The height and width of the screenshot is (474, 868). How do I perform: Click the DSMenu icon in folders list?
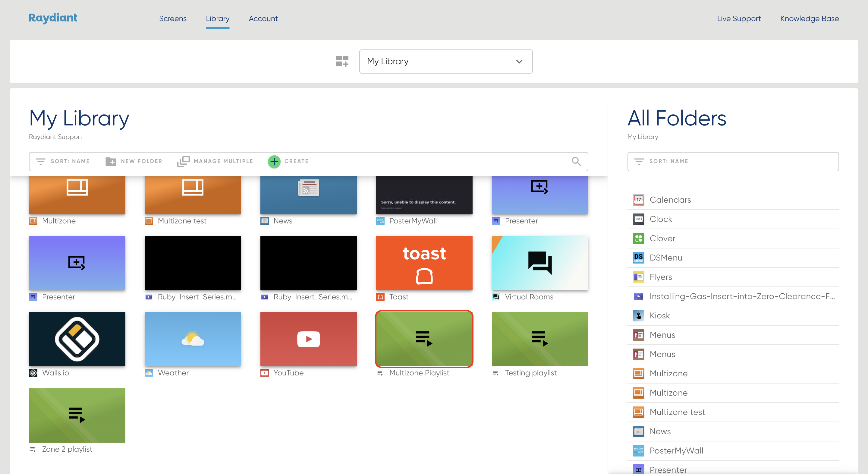638,258
